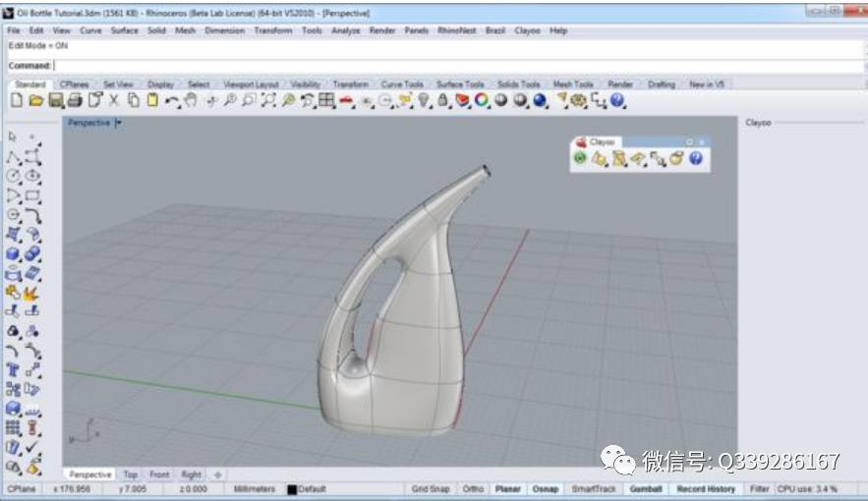Click the CPlane coordinate label in status bar
The height and width of the screenshot is (501, 868).
pyautogui.click(x=22, y=489)
